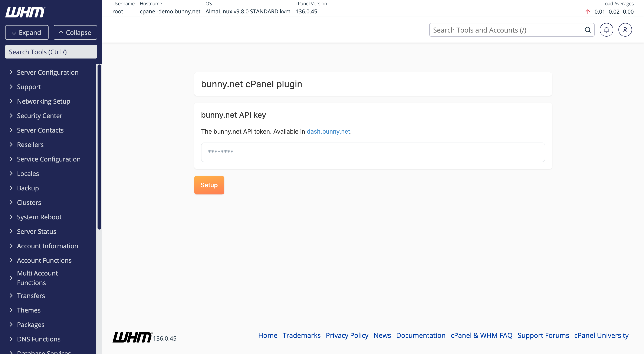The width and height of the screenshot is (644, 354).
Task: Open Themes menu item
Action: click(29, 310)
